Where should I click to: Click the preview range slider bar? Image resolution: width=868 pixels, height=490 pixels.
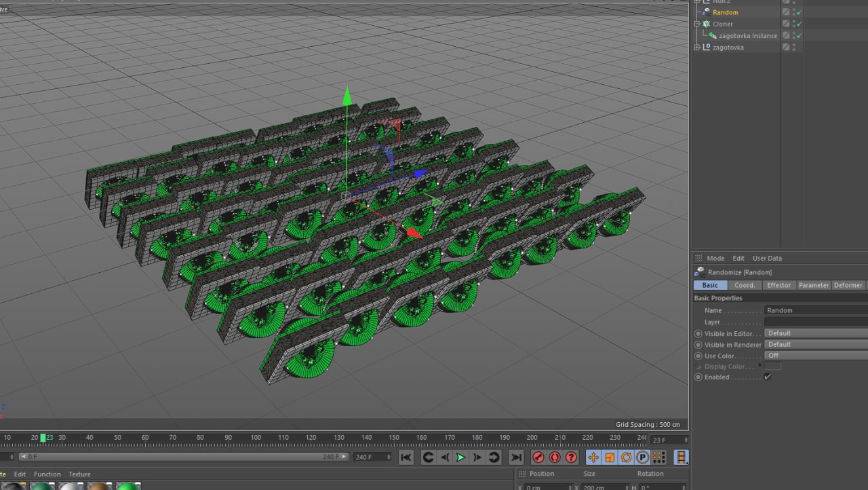coord(183,457)
